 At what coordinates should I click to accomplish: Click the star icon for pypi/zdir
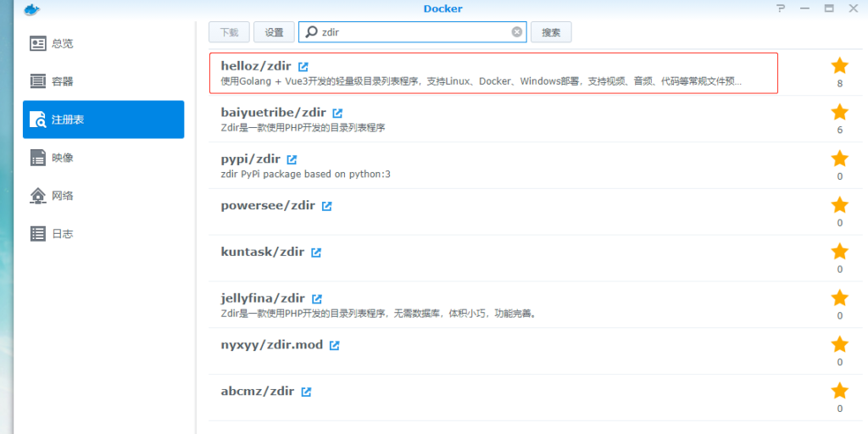(840, 159)
